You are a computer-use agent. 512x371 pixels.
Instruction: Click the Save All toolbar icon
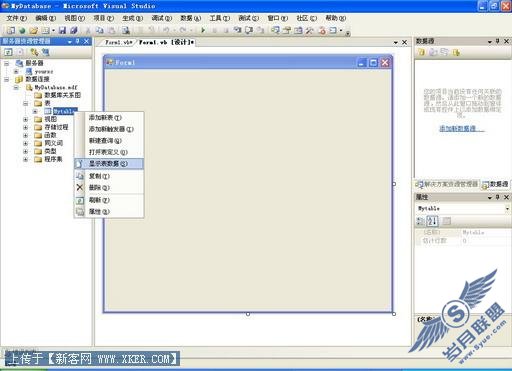click(x=74, y=31)
